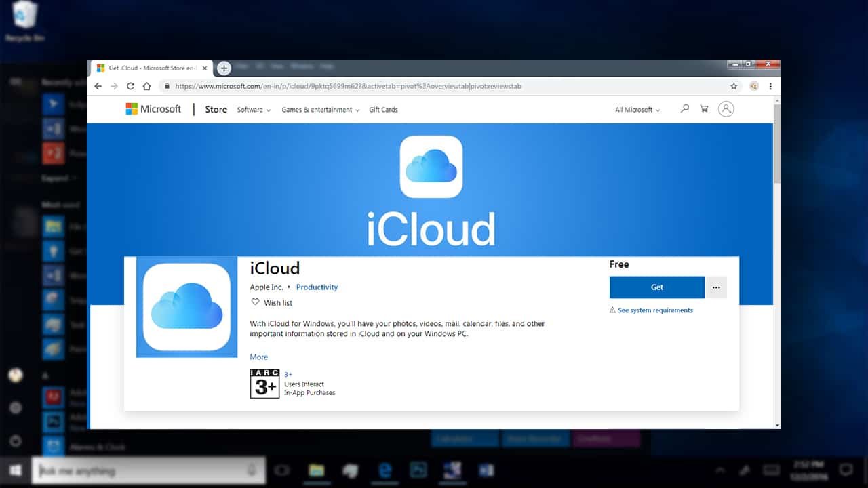Open Word from the taskbar

pos(486,470)
